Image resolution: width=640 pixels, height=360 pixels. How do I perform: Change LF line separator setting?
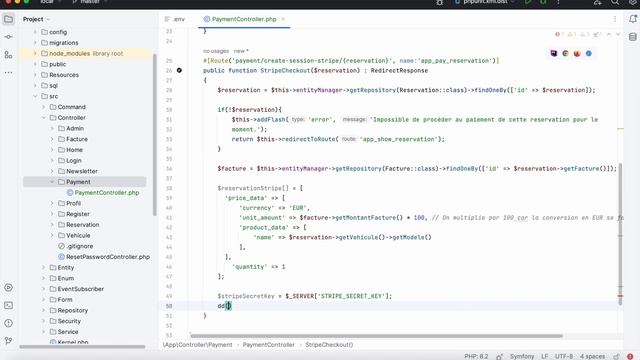(544, 357)
